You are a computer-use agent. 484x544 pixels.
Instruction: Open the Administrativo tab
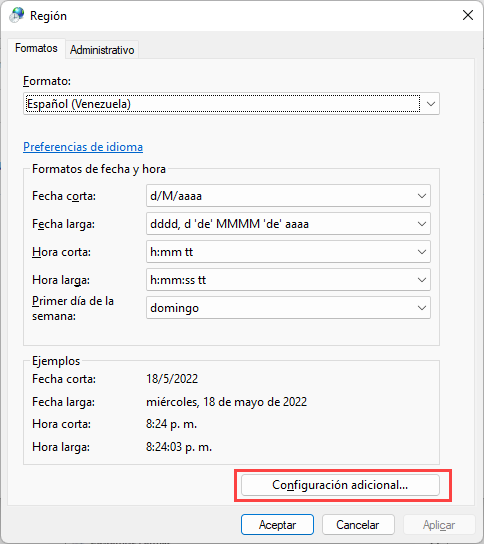(x=102, y=50)
